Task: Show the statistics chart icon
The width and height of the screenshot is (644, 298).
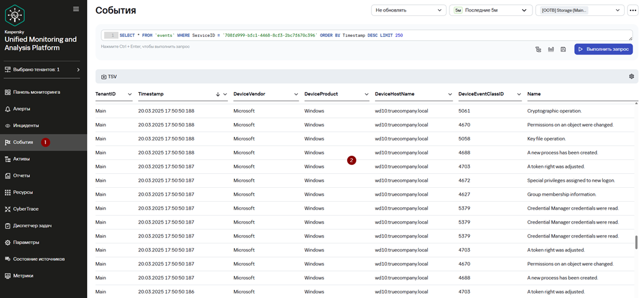Action: point(551,49)
